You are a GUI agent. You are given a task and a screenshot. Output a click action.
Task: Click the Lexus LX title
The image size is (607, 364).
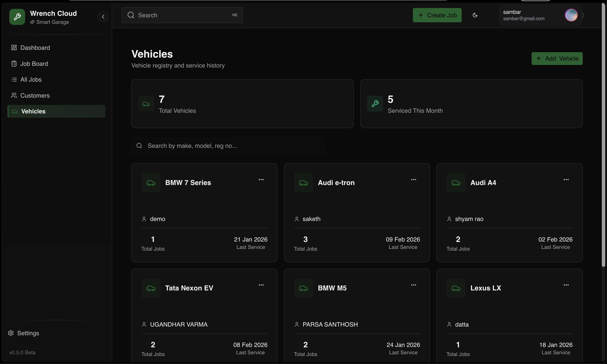(486, 288)
